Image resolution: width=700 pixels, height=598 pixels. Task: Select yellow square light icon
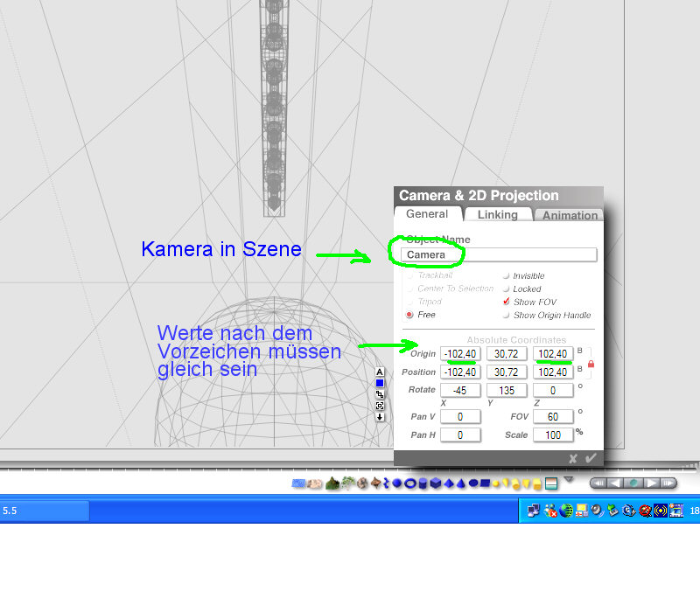point(537,483)
